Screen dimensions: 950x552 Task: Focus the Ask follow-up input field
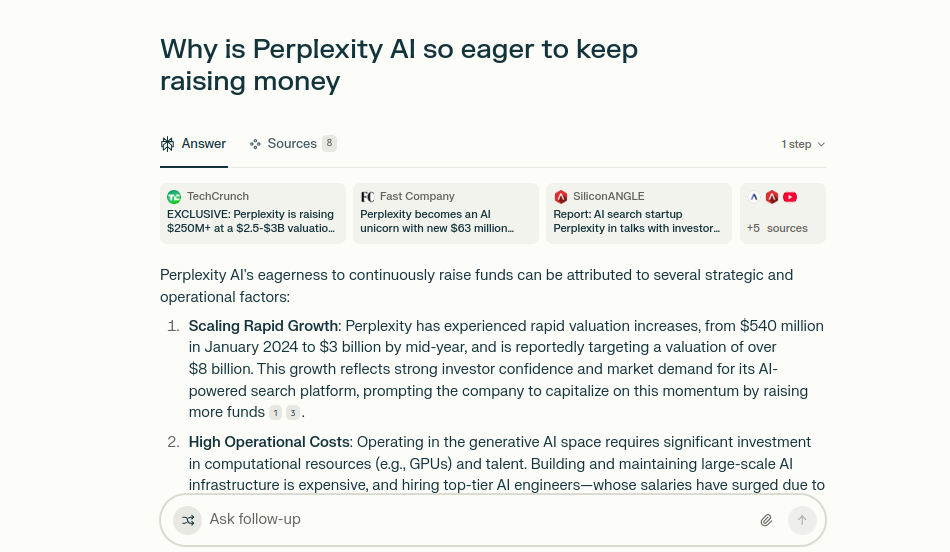(479, 519)
